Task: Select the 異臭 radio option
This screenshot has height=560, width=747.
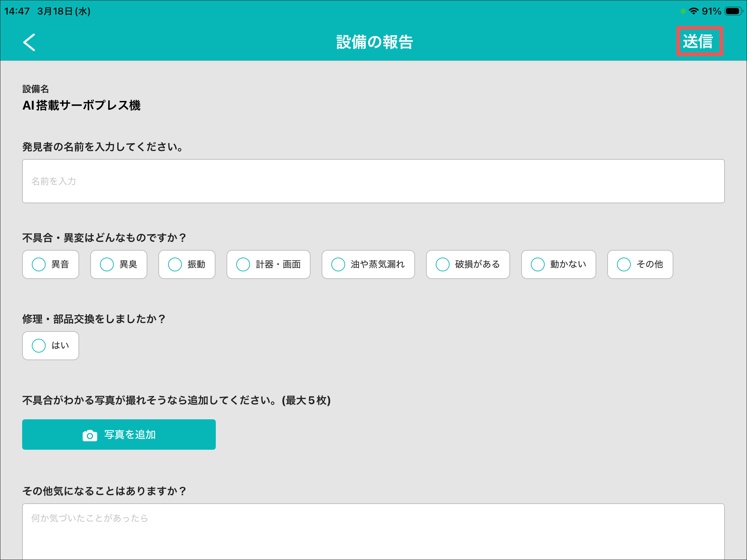Action: [x=119, y=264]
